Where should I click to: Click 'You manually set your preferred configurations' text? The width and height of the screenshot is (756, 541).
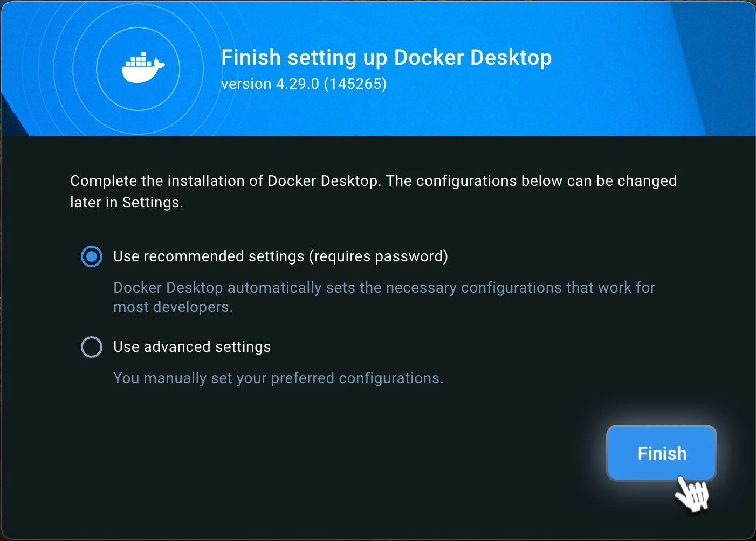click(x=278, y=378)
